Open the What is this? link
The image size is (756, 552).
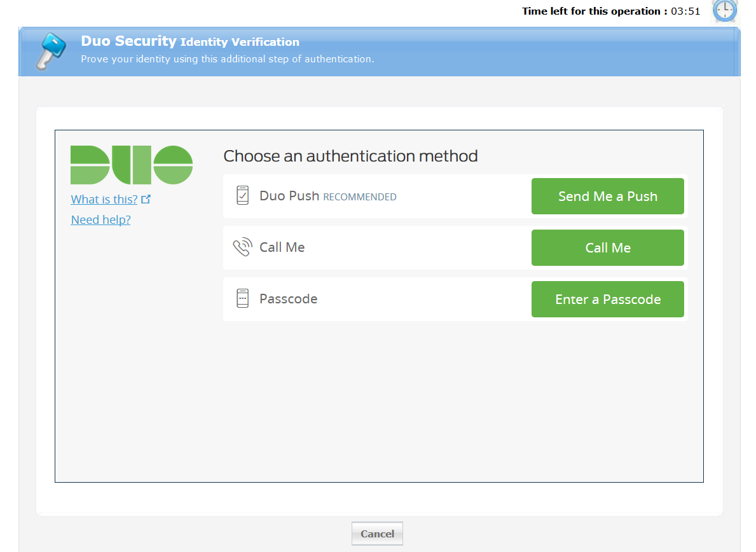tap(104, 199)
